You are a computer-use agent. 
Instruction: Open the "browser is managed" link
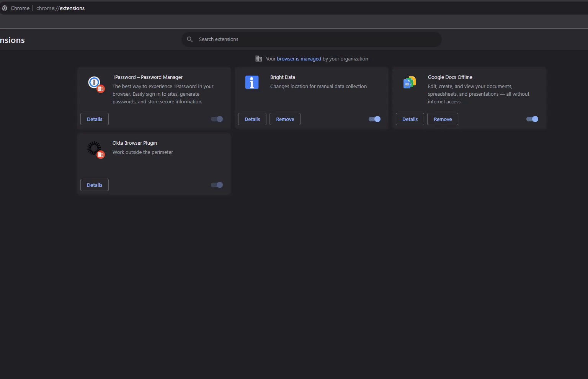pyautogui.click(x=299, y=59)
